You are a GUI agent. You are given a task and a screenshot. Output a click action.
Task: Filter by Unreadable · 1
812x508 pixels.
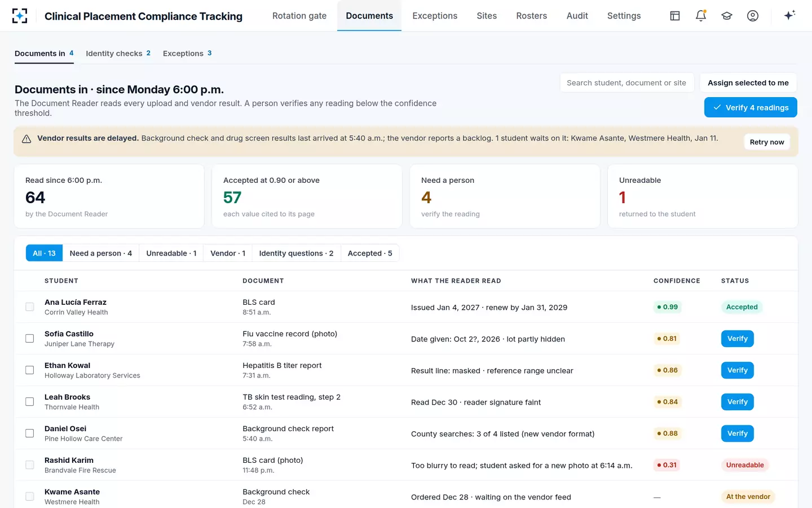pyautogui.click(x=171, y=253)
